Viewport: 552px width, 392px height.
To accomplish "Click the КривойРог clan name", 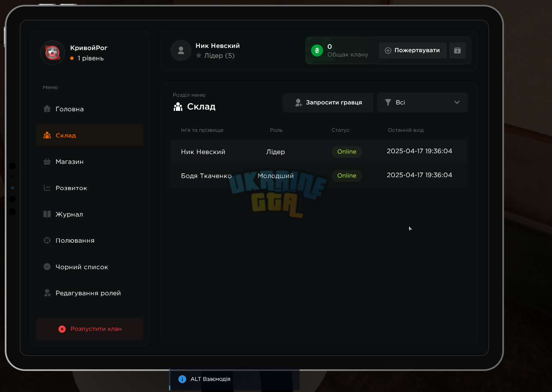I will point(89,48).
